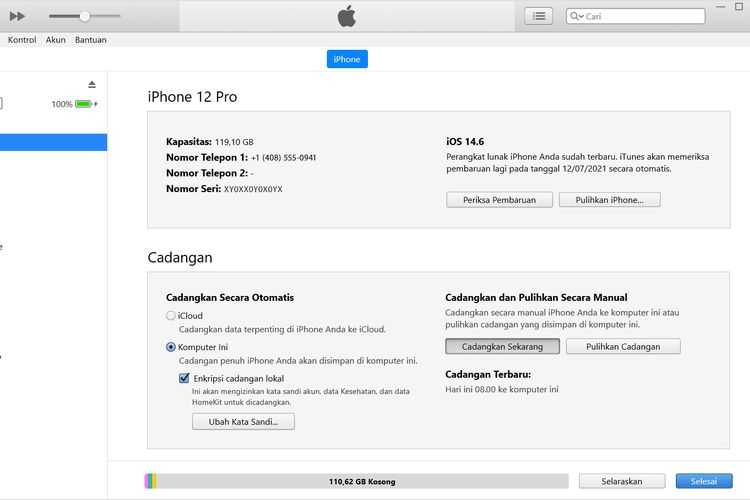This screenshot has height=500, width=750.
Task: Click the colored used-storage segment
Action: (151, 481)
